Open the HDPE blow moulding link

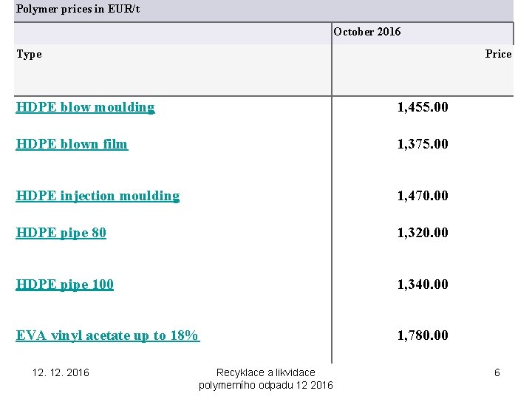click(85, 107)
